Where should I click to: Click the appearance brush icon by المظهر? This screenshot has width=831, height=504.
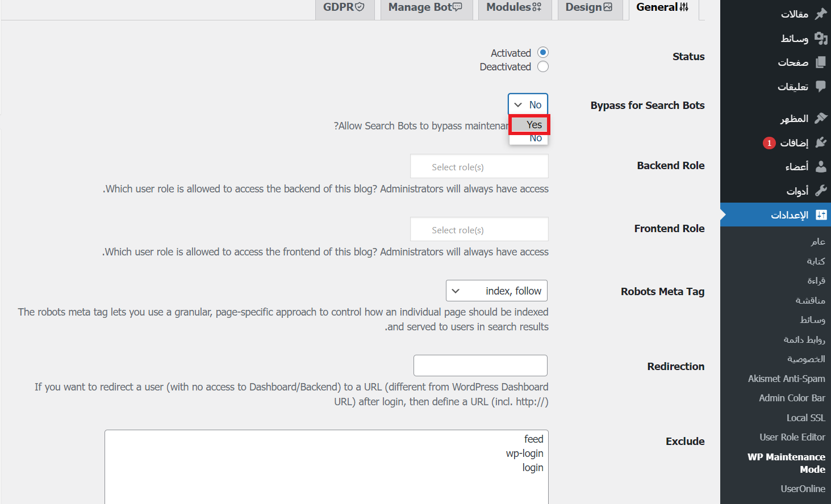pyautogui.click(x=821, y=118)
